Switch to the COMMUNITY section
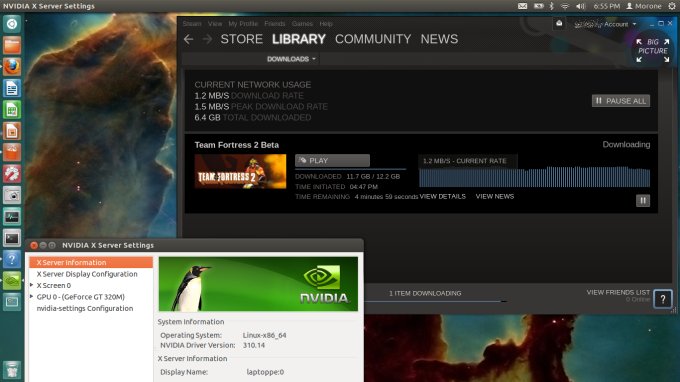Screen dimensions: 680x382 coord(373,39)
